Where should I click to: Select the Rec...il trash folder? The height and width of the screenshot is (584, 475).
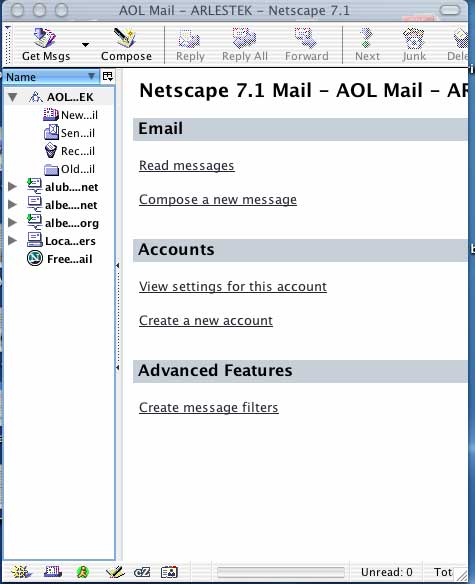(x=69, y=151)
